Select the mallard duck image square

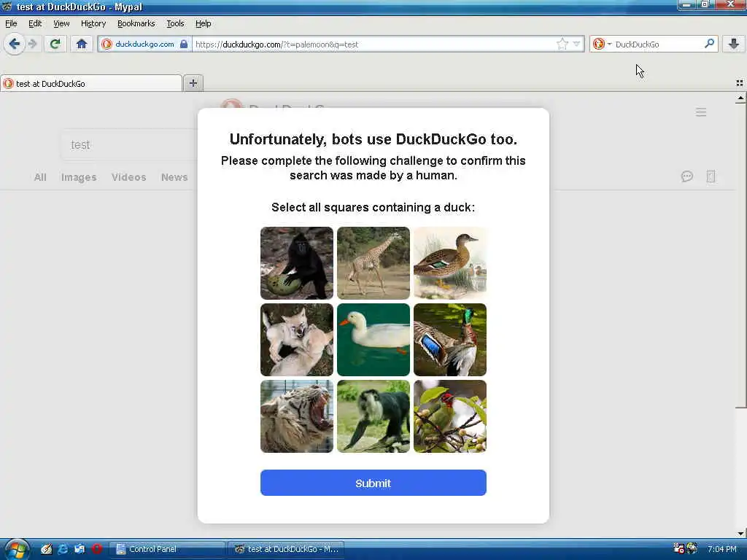click(450, 340)
